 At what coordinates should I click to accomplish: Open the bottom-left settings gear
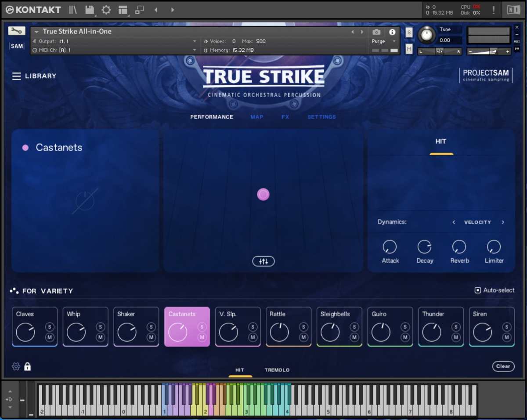click(x=16, y=366)
